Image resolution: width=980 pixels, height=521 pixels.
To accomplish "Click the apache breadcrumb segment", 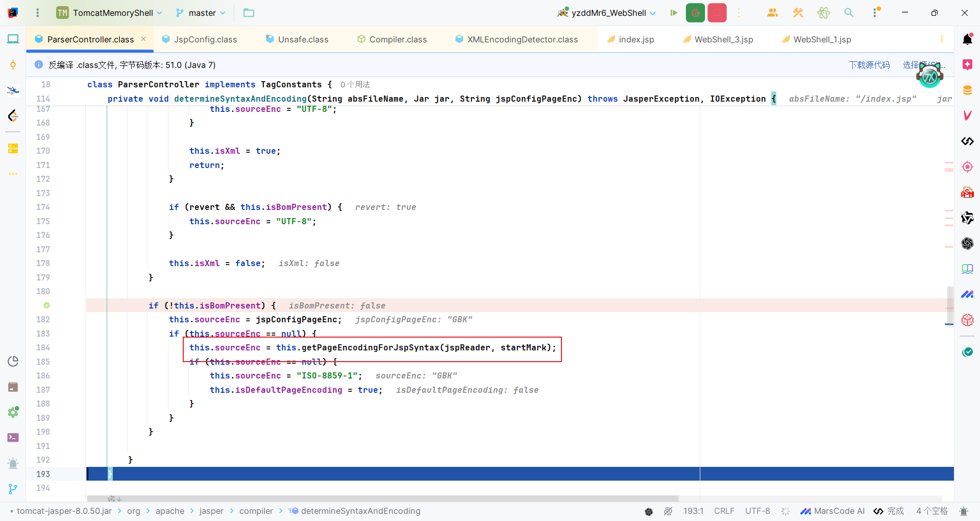I will (x=170, y=511).
